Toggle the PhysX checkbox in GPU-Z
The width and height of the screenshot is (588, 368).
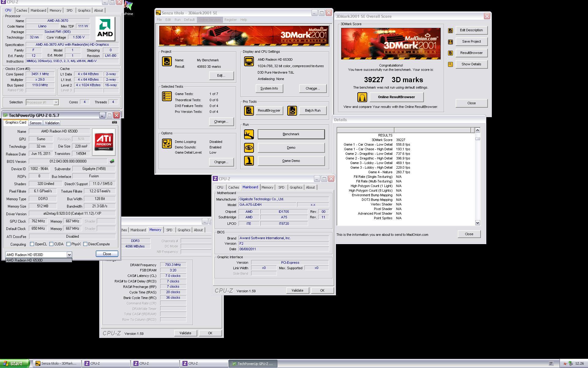tap(68, 244)
